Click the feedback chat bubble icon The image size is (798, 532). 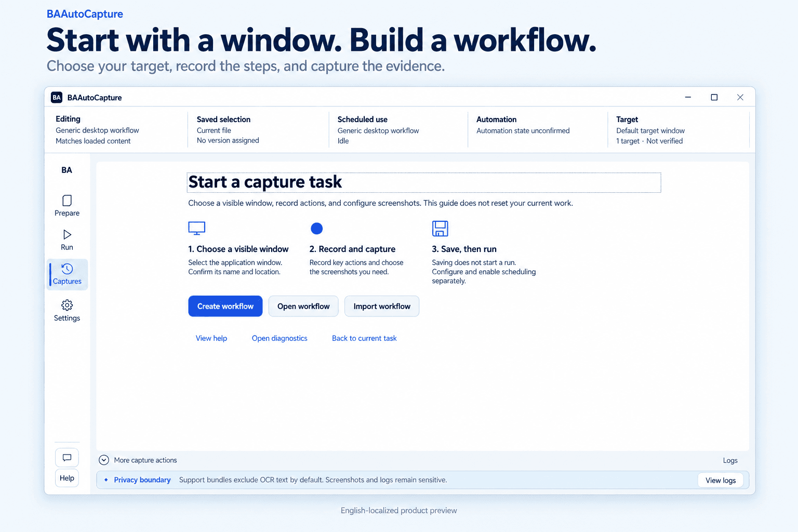[x=67, y=458]
